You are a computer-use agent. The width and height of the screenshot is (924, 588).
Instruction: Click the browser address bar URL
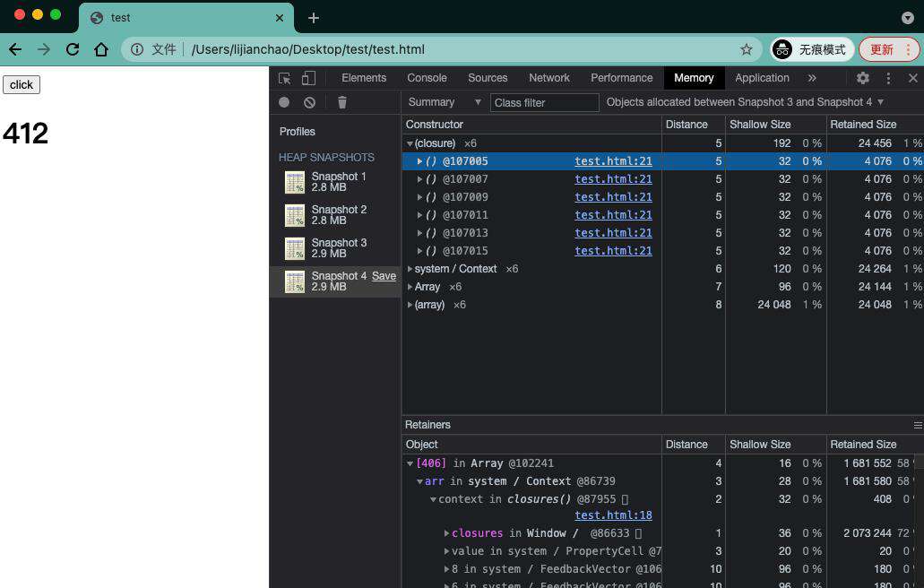click(x=308, y=49)
